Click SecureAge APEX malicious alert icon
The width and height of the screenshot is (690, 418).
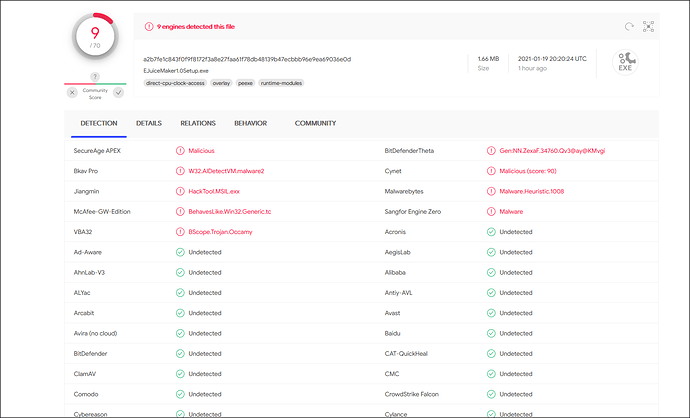180,150
